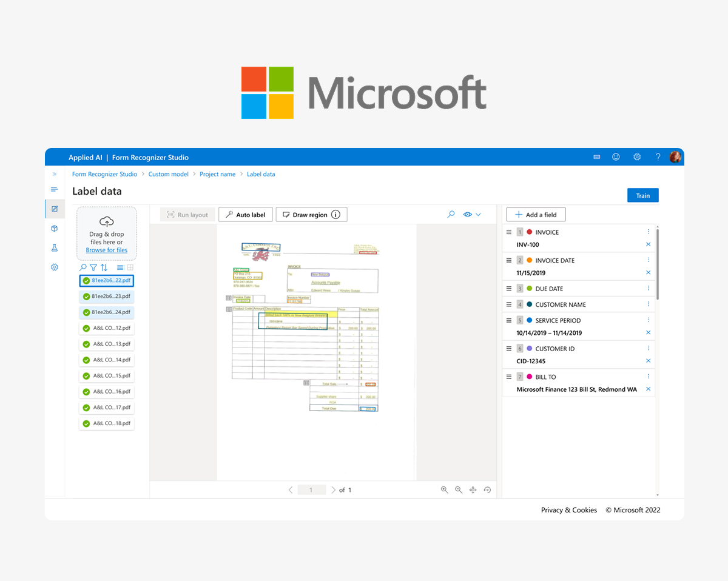Image resolution: width=728 pixels, height=581 pixels.
Task: Open the visibility options dropdown chevron
Action: (x=478, y=215)
